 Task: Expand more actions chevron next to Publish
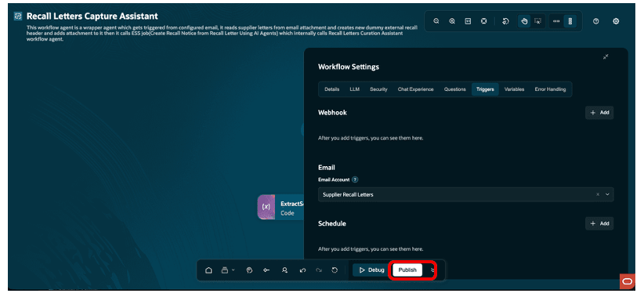tap(432, 270)
